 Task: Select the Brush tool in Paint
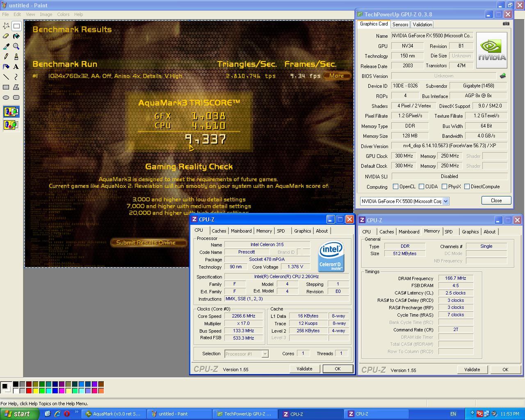(16, 57)
